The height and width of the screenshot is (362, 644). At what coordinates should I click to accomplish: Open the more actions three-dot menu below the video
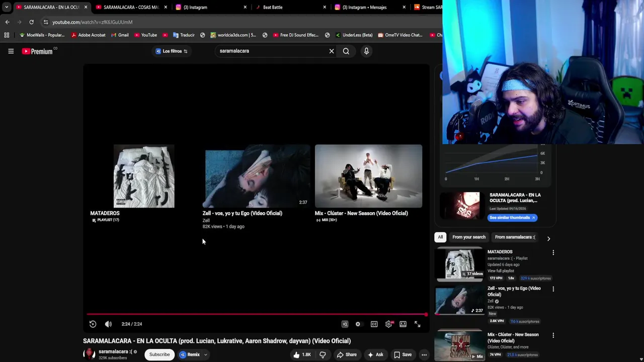point(424,355)
